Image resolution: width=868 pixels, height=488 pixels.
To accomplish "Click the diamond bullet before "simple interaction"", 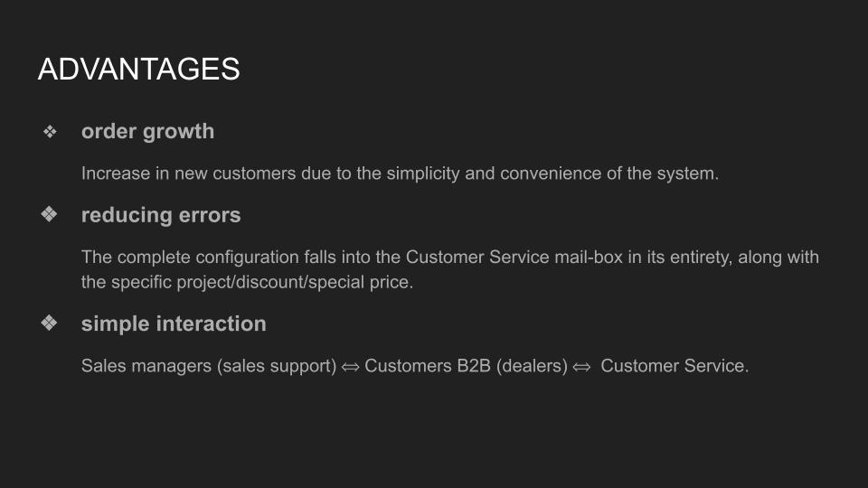I will coord(50,324).
